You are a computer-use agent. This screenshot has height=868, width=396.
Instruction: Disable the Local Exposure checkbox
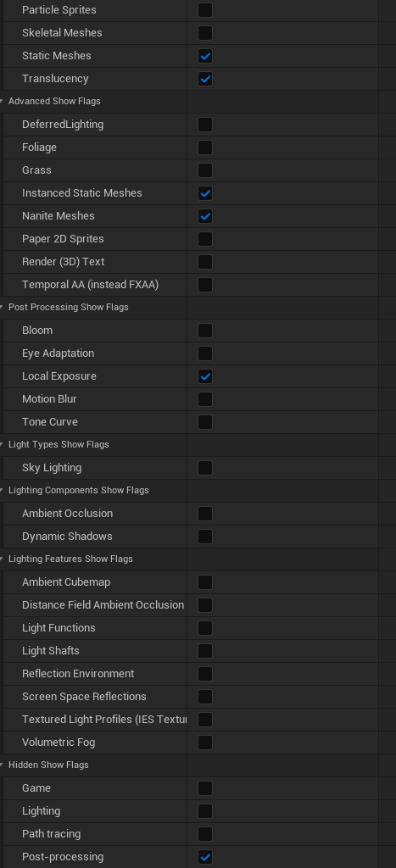point(205,376)
